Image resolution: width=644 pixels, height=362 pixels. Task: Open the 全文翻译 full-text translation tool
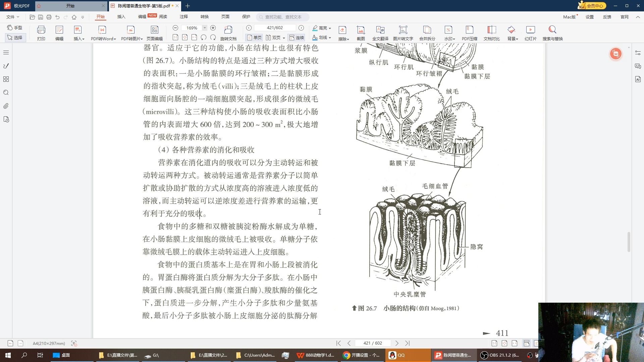pyautogui.click(x=380, y=33)
